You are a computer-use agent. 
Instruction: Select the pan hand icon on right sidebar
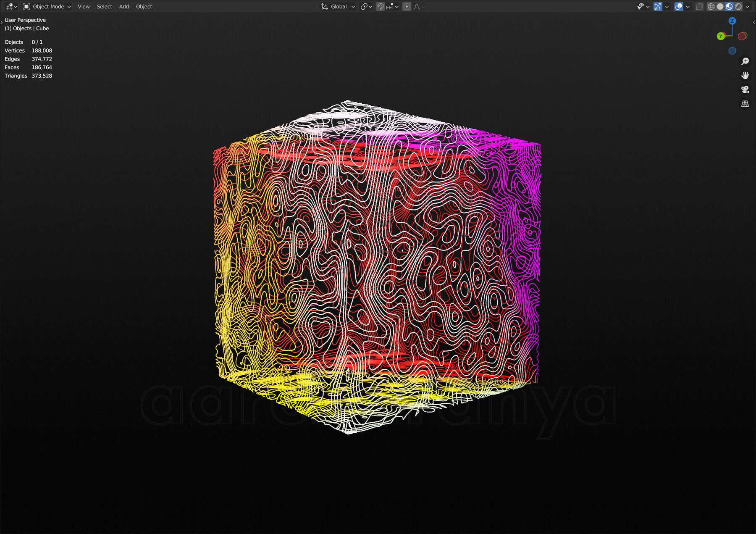(x=745, y=75)
